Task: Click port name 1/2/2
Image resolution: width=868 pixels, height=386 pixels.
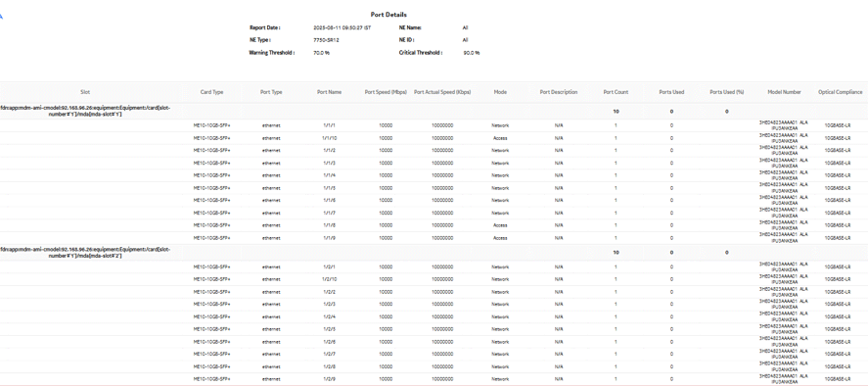Action: (x=330, y=292)
